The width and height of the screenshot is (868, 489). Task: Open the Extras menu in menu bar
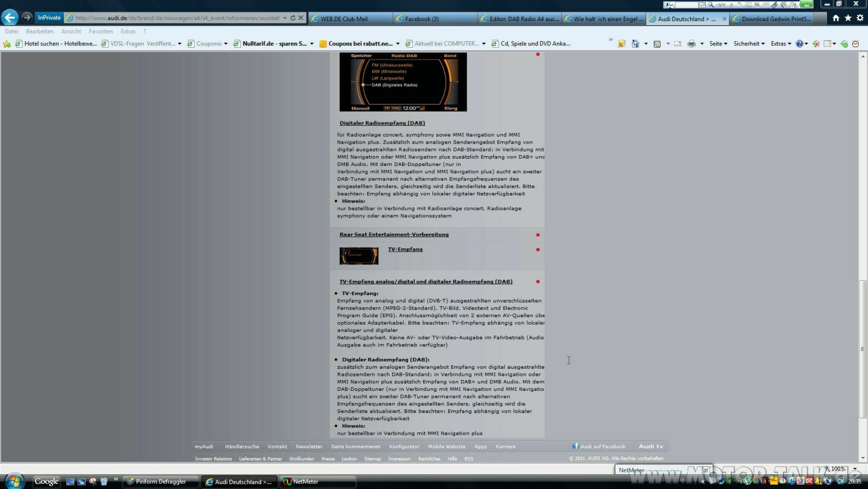(x=128, y=31)
